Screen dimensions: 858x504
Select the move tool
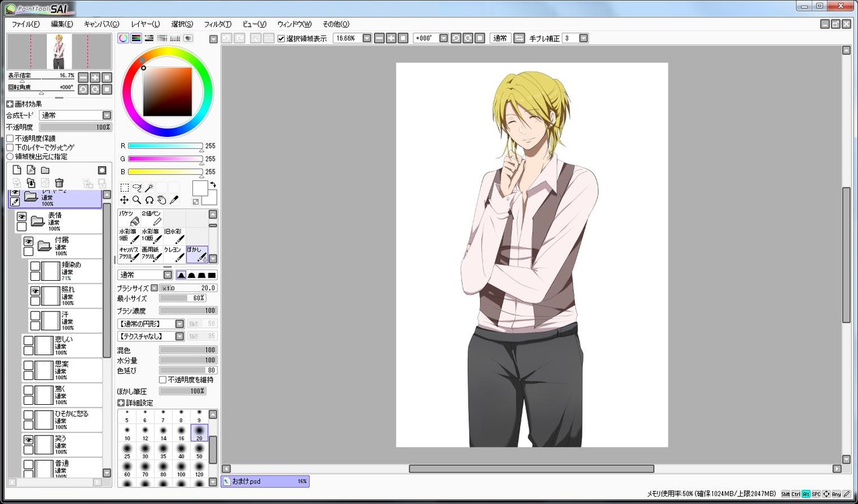[x=125, y=200]
